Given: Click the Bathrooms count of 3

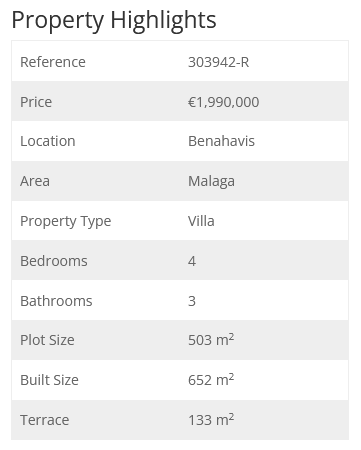Looking at the screenshot, I should (x=192, y=301).
